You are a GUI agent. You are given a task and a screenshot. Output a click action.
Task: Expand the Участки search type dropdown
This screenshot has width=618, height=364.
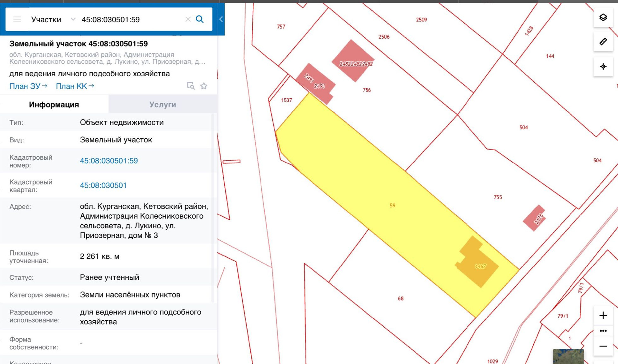pyautogui.click(x=73, y=19)
